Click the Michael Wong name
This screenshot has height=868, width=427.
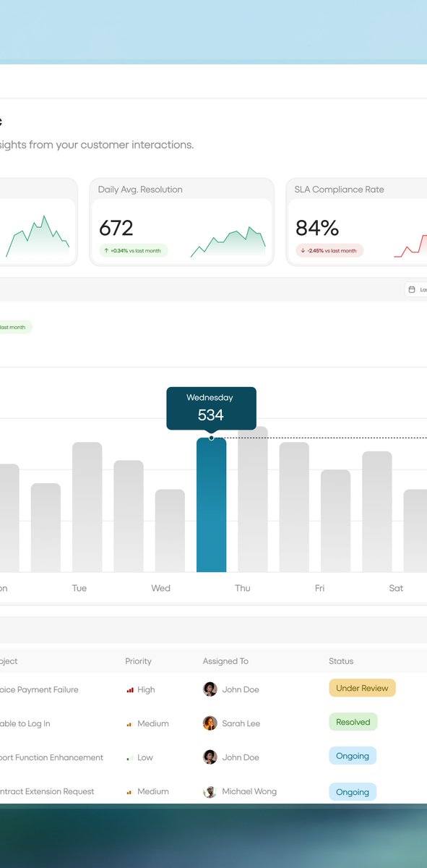point(249,792)
